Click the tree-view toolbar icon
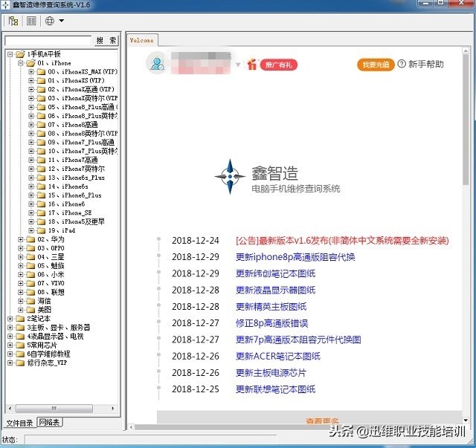Screen dimensions: 476x448 [13, 21]
